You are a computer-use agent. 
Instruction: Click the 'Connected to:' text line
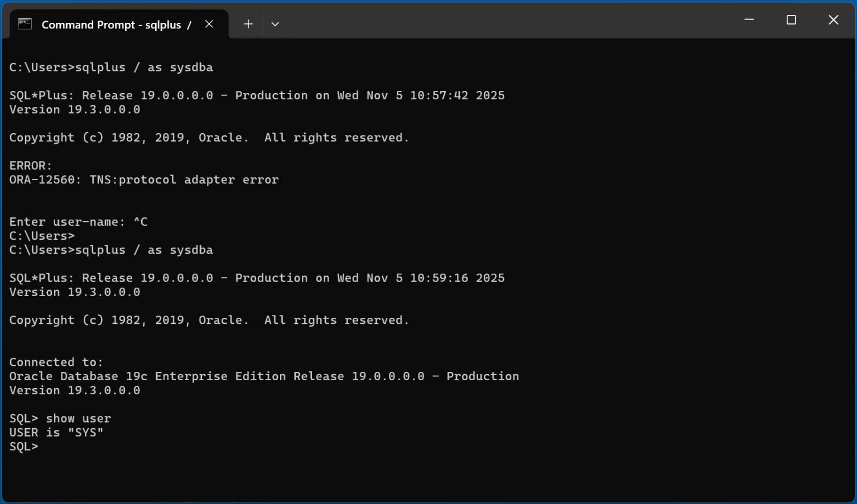[x=55, y=362]
